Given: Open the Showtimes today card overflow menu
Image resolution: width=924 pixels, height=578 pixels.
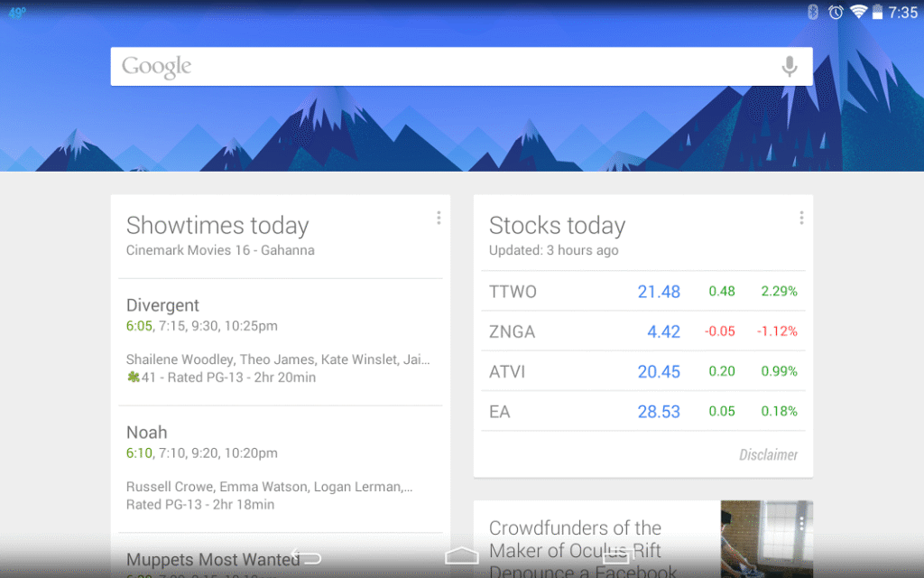Looking at the screenshot, I should pos(439,218).
